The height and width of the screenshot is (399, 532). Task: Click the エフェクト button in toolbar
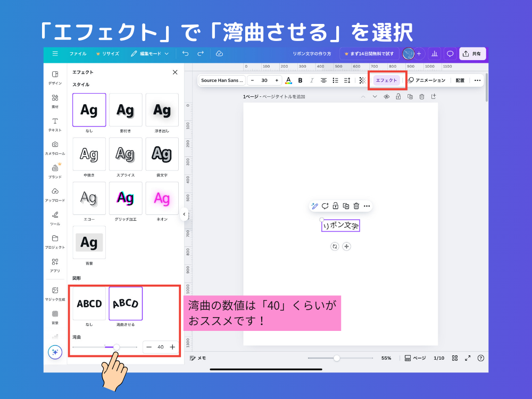pyautogui.click(x=386, y=80)
